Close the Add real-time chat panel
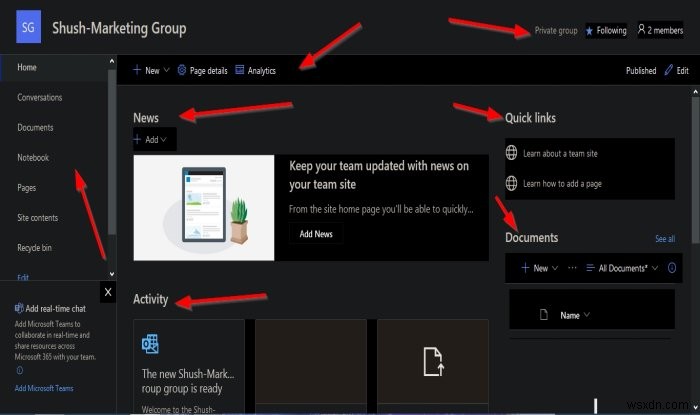 [x=108, y=292]
